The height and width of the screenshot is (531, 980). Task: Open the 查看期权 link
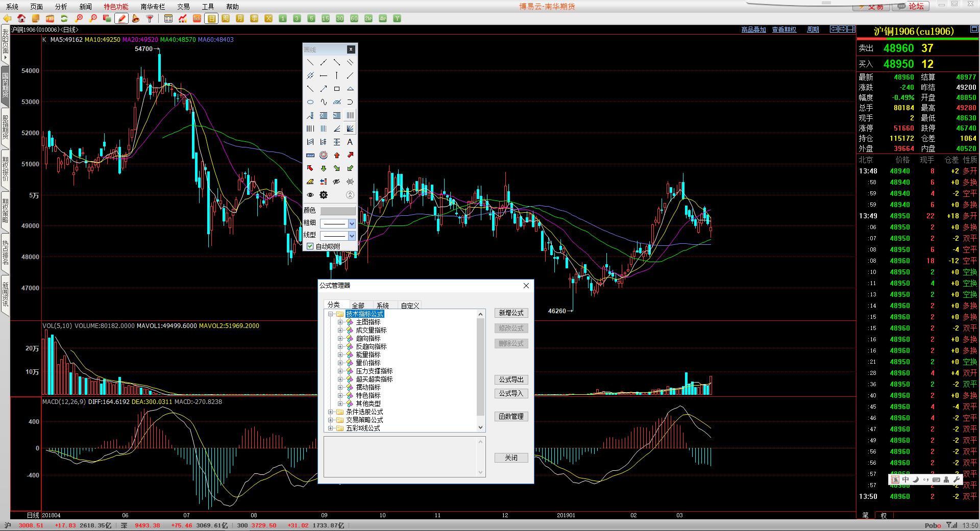coord(784,30)
